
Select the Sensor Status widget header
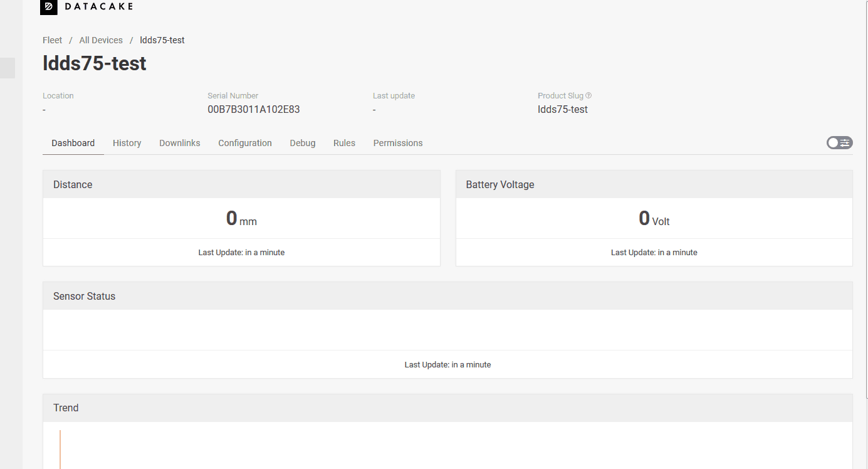tap(447, 296)
